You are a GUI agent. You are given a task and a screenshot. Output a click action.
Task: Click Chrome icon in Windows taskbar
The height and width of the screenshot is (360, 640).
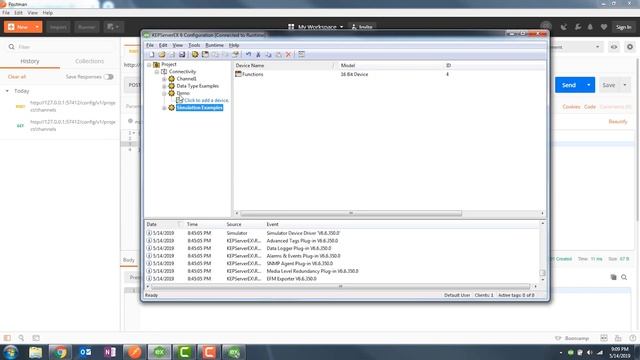tap(60, 352)
